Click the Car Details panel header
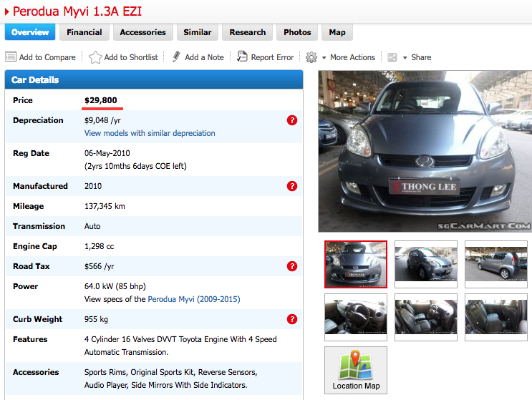The image size is (532, 400). pos(154,79)
